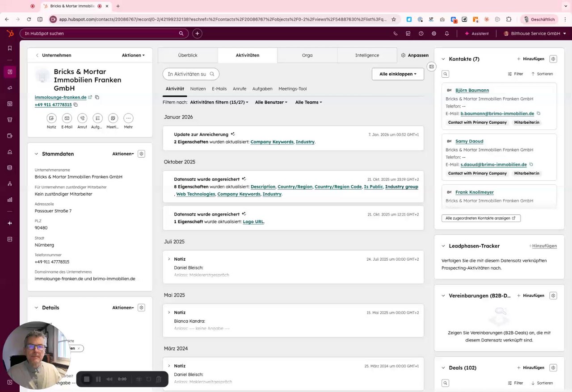Click Hinzufügen in the Kontakte card
572x392 pixels.
(530, 59)
